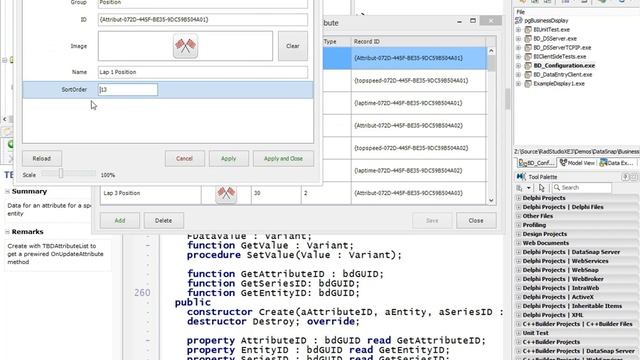The width and height of the screenshot is (640, 360).
Task: Click the pgBusinessDisplay project group icon
Action: 519,20
